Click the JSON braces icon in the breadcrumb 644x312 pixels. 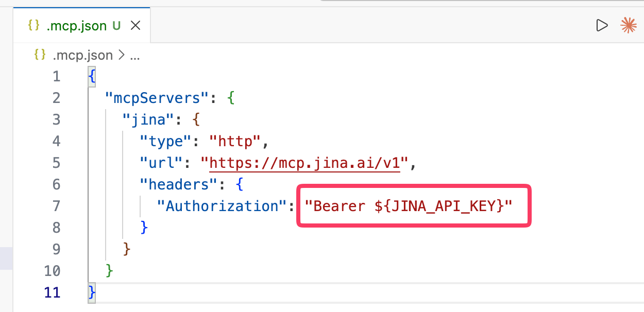tap(40, 55)
